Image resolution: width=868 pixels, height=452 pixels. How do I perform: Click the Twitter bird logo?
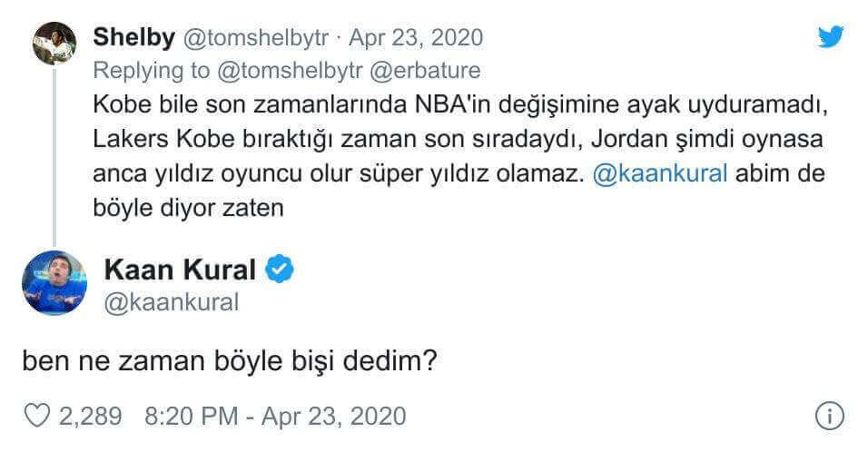tap(830, 36)
